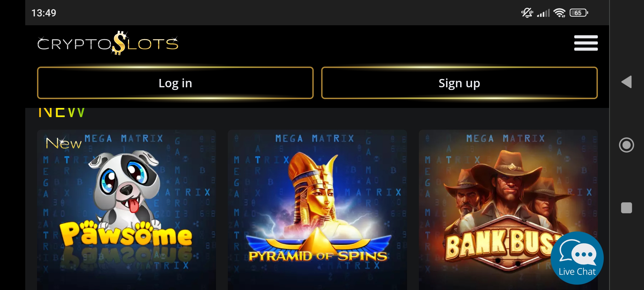Click Mega Matrix label on Pyramid tile
Image resolution: width=644 pixels, height=290 pixels.
coord(315,138)
